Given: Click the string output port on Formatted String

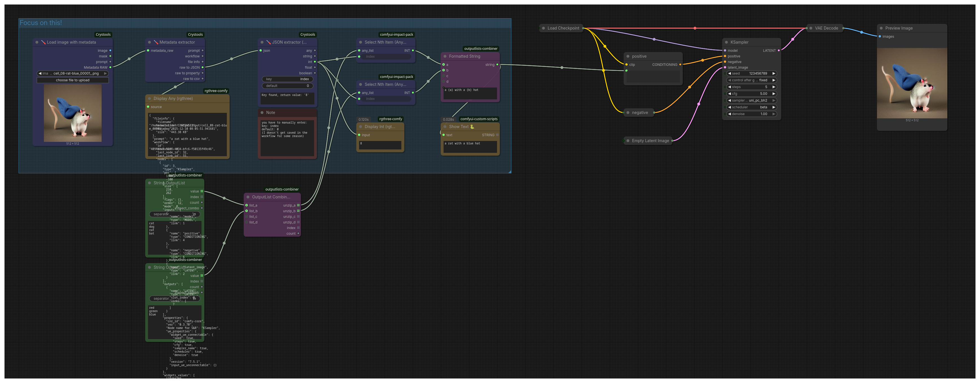Looking at the screenshot, I should click(497, 65).
